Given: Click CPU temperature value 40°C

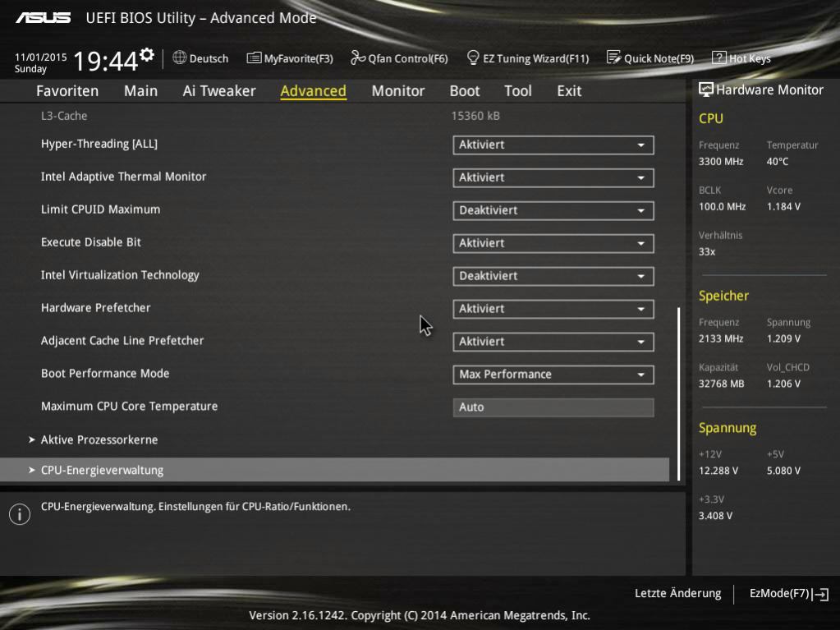Looking at the screenshot, I should 778,161.
